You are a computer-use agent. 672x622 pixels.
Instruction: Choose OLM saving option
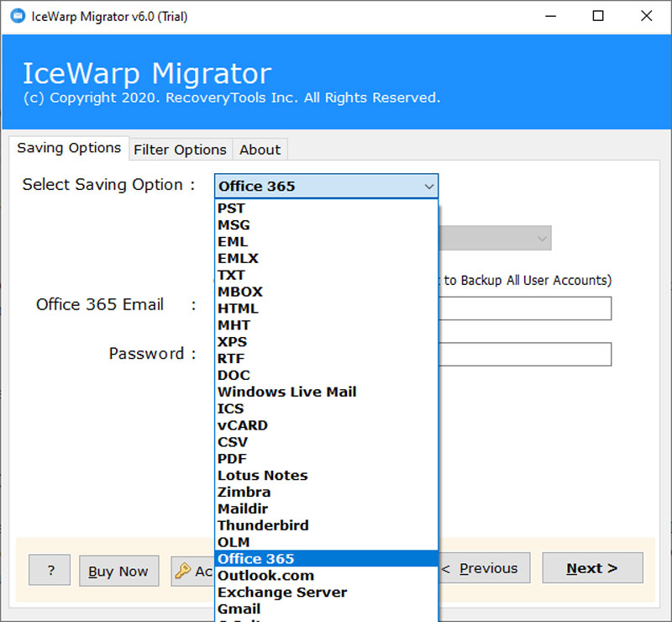point(326,543)
